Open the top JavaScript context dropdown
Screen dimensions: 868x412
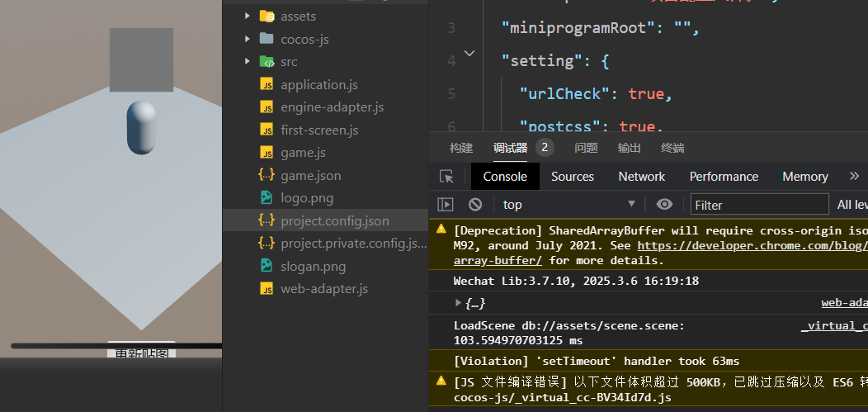(569, 205)
